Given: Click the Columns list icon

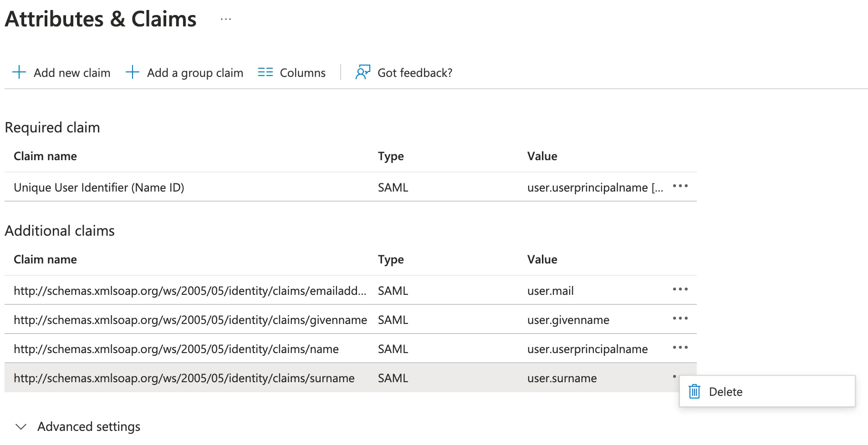Looking at the screenshot, I should 265,72.
